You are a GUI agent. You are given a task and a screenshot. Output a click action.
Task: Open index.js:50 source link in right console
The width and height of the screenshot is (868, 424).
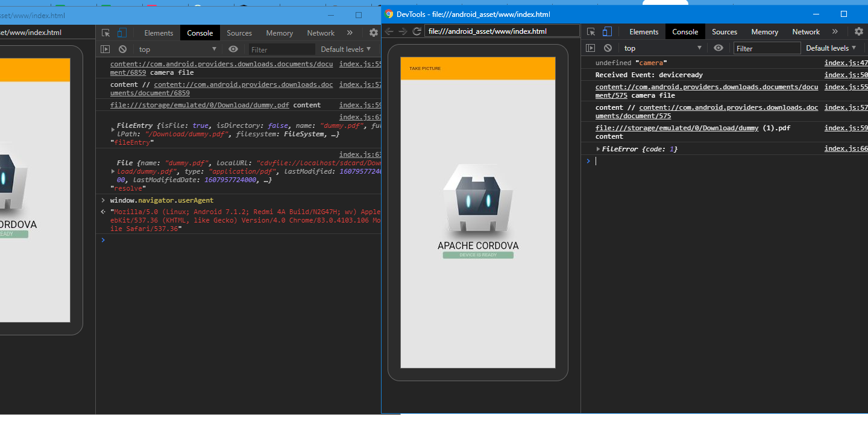coord(846,75)
